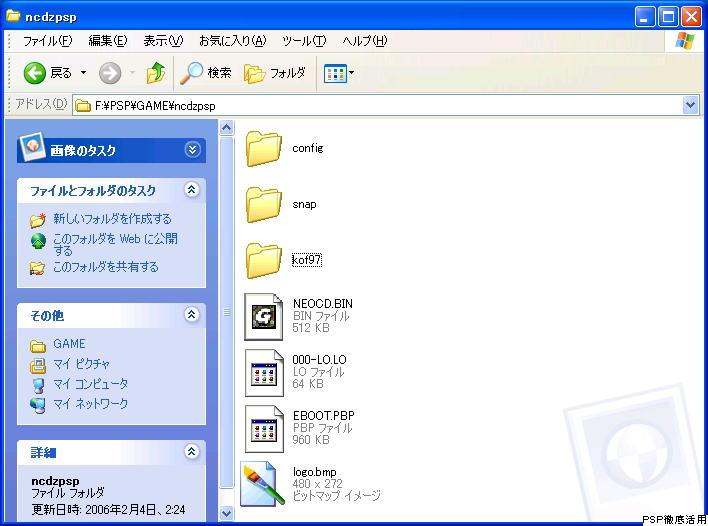Click the Windows flag logo
708x526 pixels.
coord(685,41)
